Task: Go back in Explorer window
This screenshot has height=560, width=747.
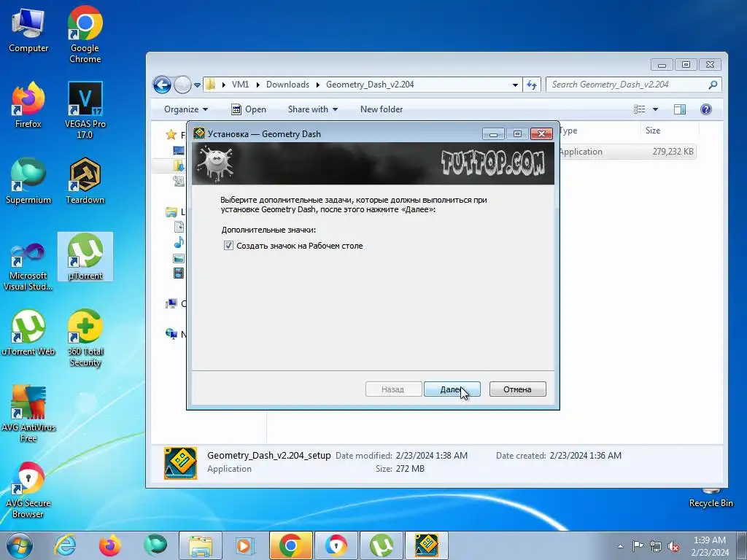Action: (162, 85)
